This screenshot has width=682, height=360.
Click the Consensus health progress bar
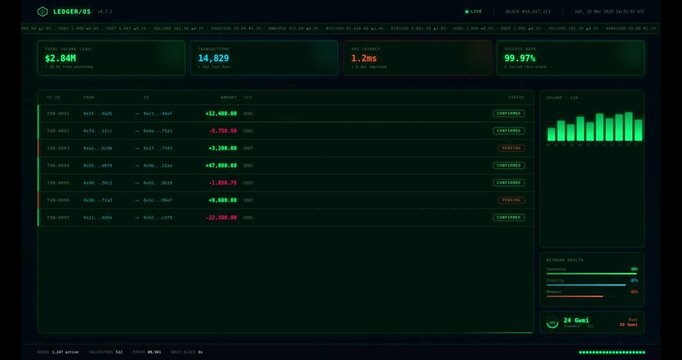click(592, 273)
